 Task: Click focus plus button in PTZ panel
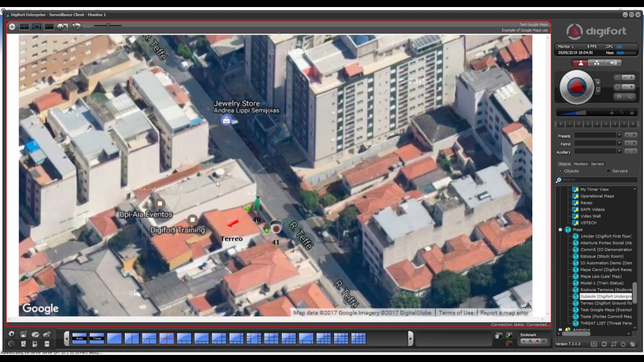[x=631, y=77]
